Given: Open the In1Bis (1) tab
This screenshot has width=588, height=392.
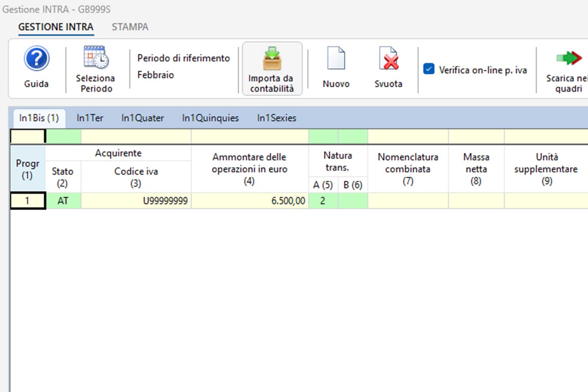Looking at the screenshot, I should pyautogui.click(x=39, y=118).
